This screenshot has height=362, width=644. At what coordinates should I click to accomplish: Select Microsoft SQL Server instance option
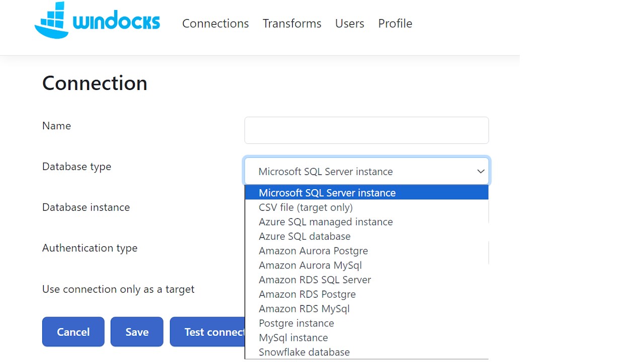pyautogui.click(x=327, y=193)
